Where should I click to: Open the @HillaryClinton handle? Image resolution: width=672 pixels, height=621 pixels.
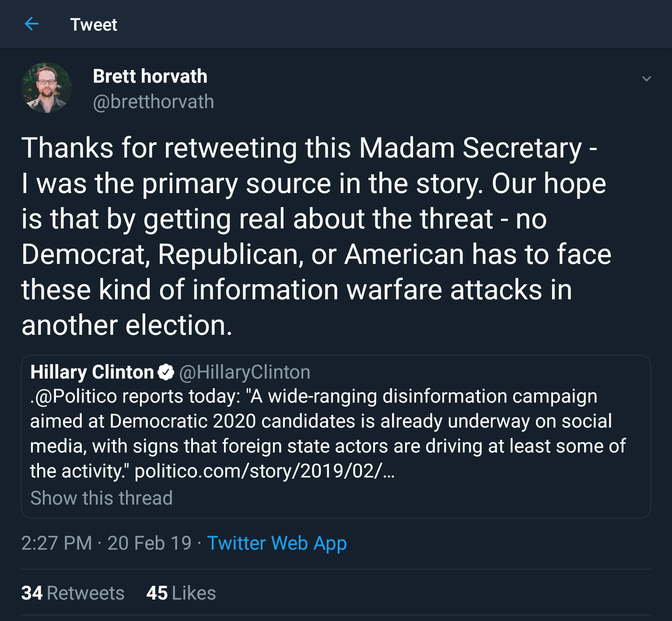tap(245, 372)
